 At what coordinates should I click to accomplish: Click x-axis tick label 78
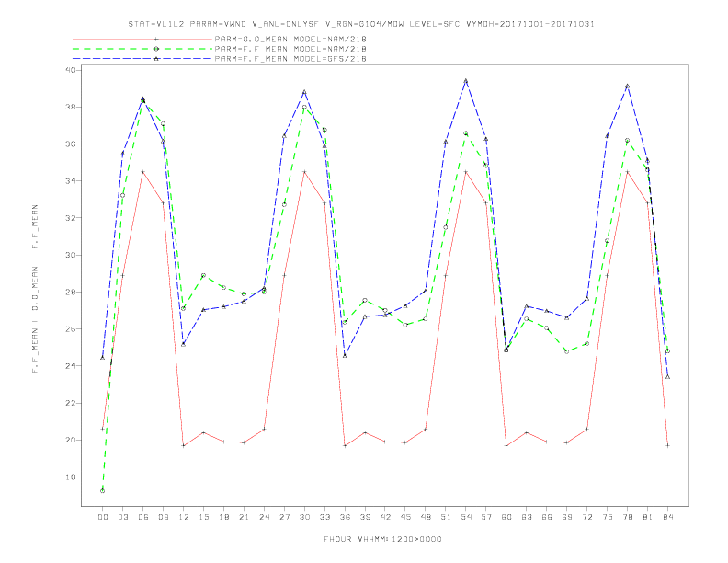click(628, 517)
